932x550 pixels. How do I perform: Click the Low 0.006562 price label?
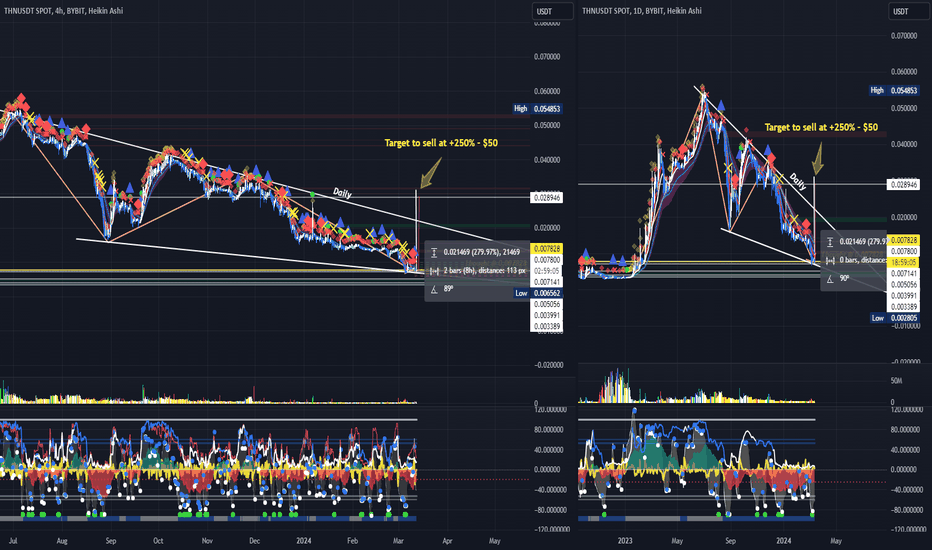pos(537,293)
